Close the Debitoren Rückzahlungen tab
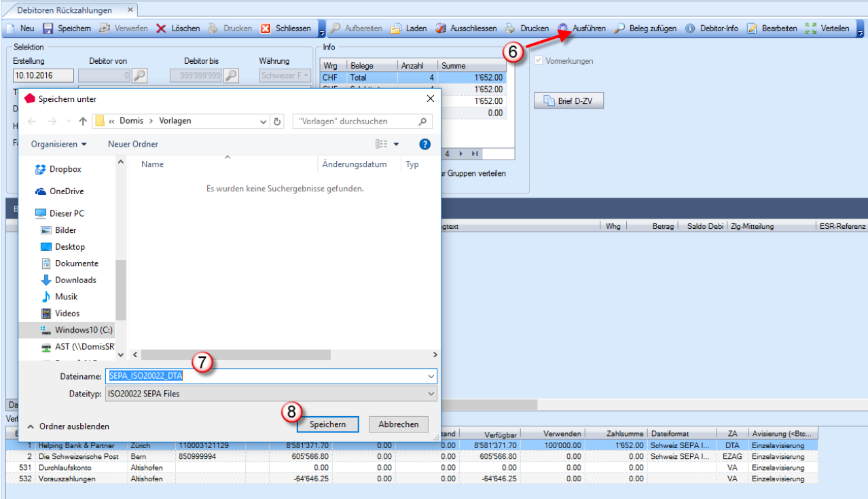Image resolution: width=868 pixels, height=499 pixels. (130, 10)
